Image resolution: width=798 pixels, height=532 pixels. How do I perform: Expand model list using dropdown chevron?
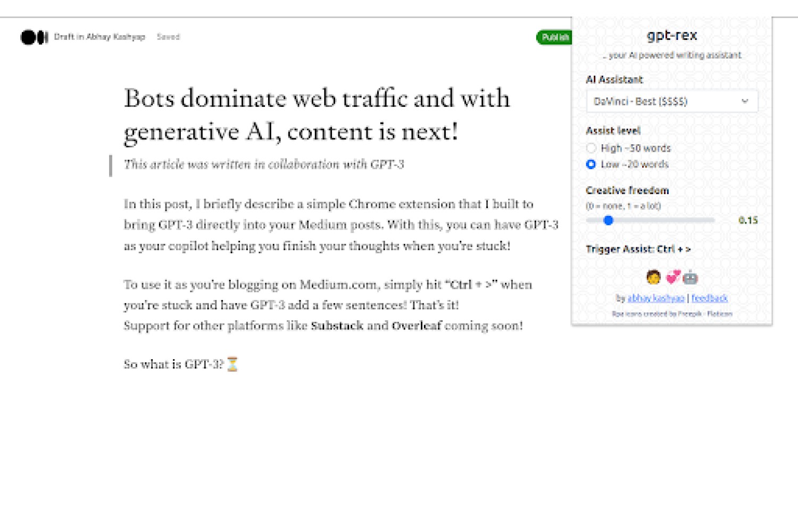coord(745,101)
